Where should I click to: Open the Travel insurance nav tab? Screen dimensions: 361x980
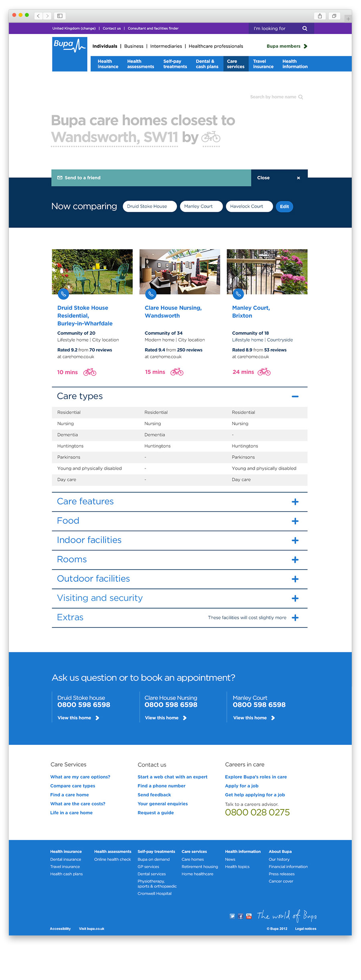pyautogui.click(x=263, y=64)
